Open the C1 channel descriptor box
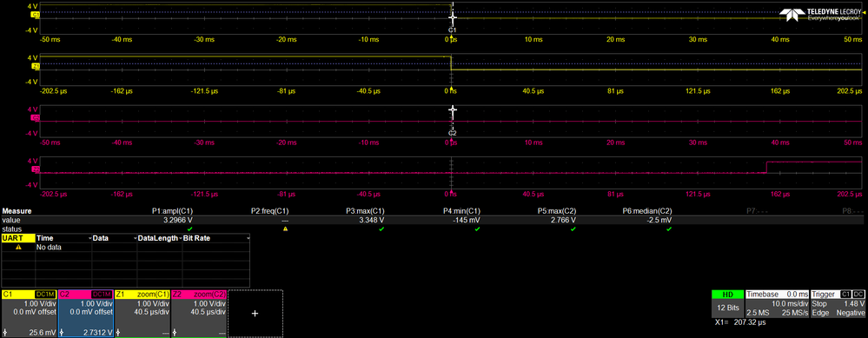Viewport: 868px width, 338px height. coord(29,314)
